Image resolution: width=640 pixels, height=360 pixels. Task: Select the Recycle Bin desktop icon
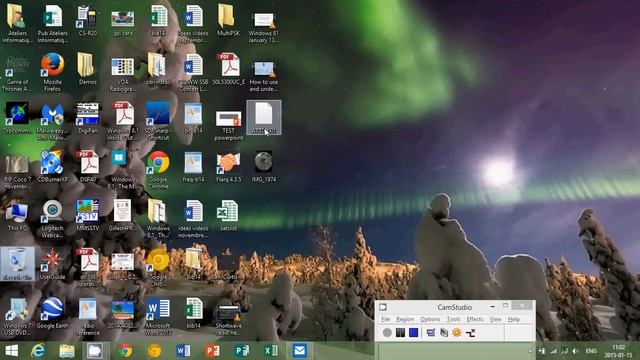(17, 263)
